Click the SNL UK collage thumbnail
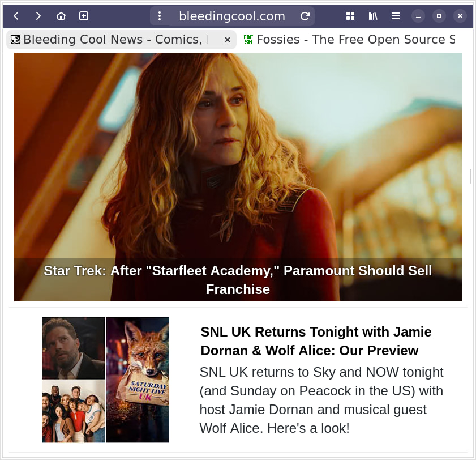This screenshot has height=460, width=476. (x=105, y=380)
